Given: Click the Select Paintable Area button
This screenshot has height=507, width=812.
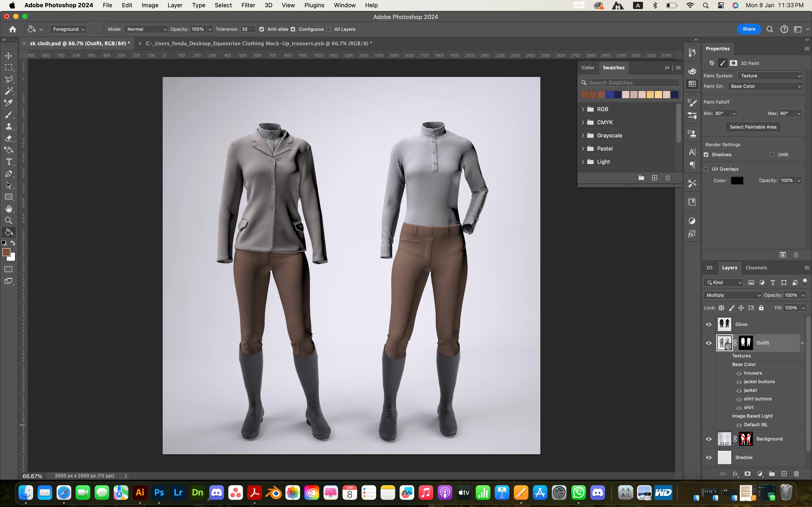Looking at the screenshot, I should [753, 127].
